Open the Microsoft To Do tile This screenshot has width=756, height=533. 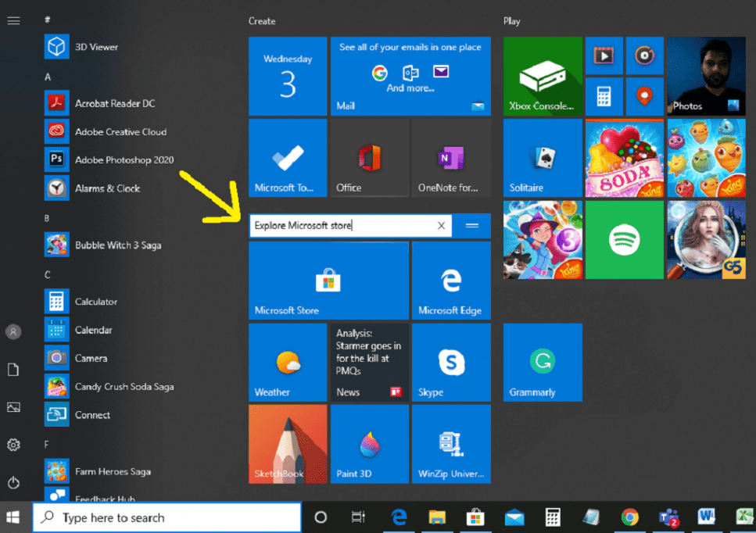pos(288,158)
